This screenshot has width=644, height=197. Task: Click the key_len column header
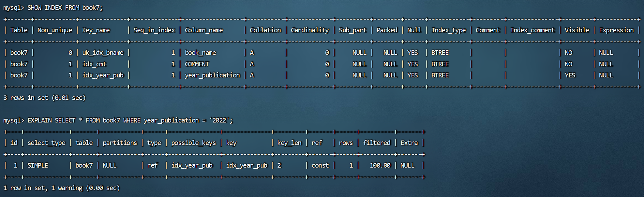[289, 143]
